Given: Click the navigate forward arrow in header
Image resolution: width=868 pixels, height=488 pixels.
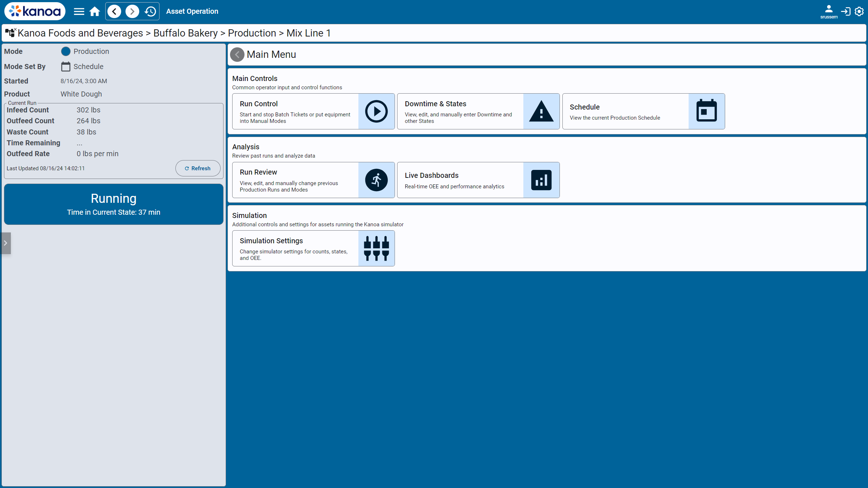Looking at the screenshot, I should (x=132, y=12).
